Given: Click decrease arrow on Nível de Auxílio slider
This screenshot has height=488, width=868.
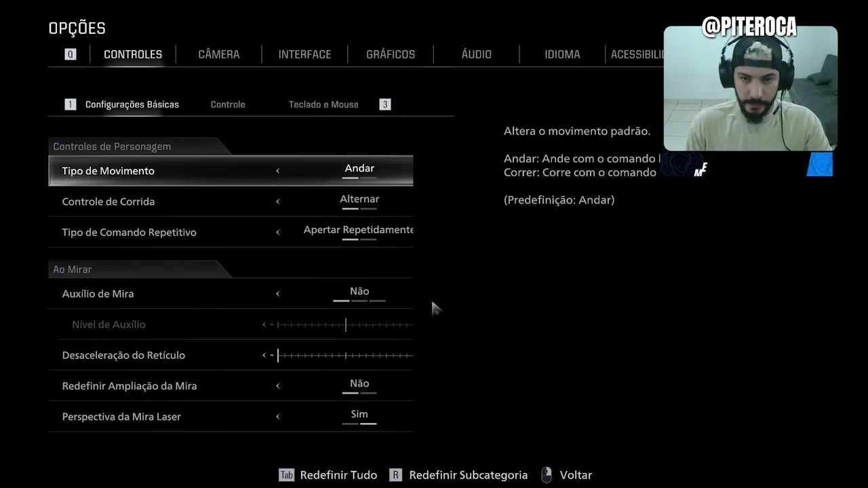Looking at the screenshot, I should point(264,324).
